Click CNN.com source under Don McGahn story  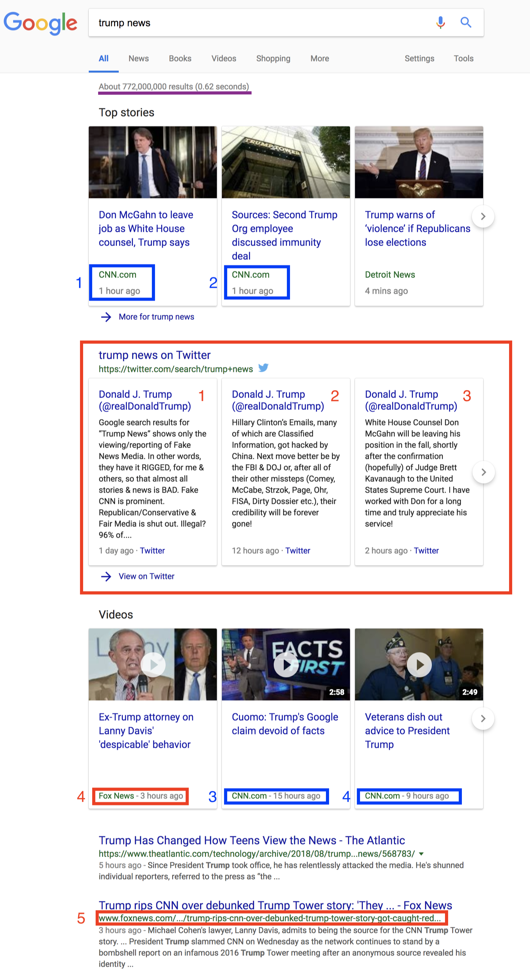tap(117, 275)
